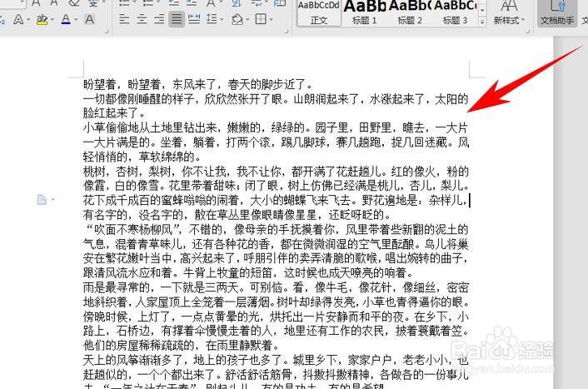Viewport: 588px width, 389px height.
Task: Expand font color dropdown arrow
Action: (x=76, y=20)
